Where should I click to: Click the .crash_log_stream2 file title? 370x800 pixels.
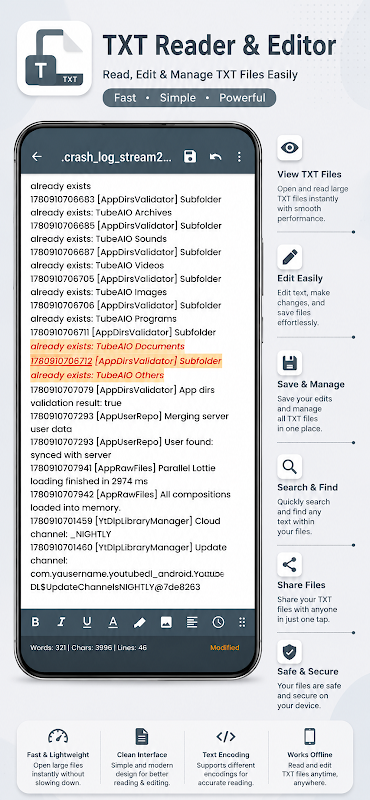[116, 157]
